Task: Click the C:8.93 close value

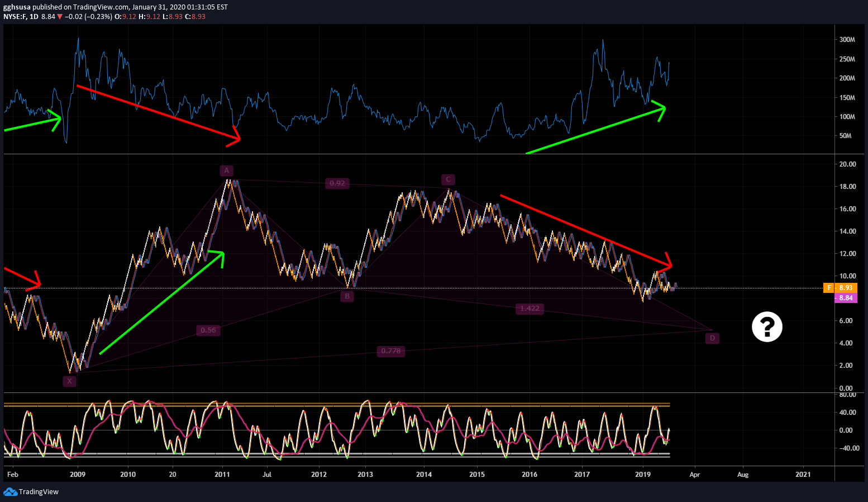Action: click(x=195, y=17)
